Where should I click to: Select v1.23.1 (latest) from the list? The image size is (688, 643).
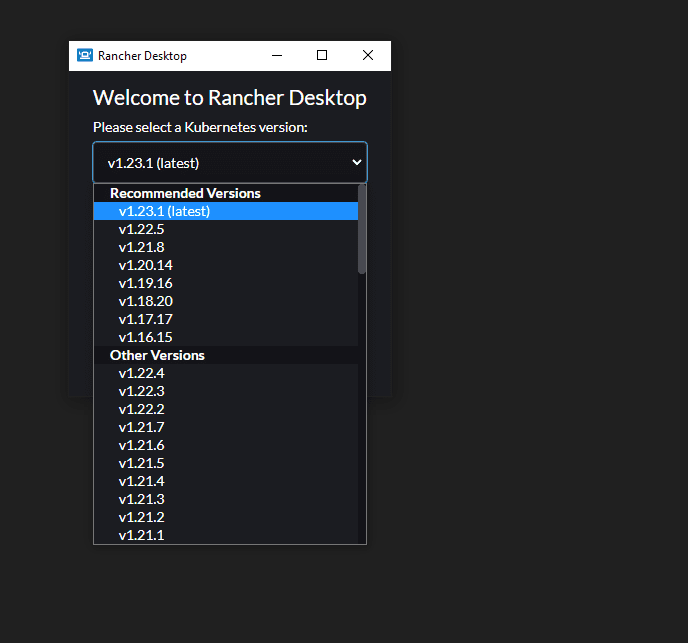point(226,211)
